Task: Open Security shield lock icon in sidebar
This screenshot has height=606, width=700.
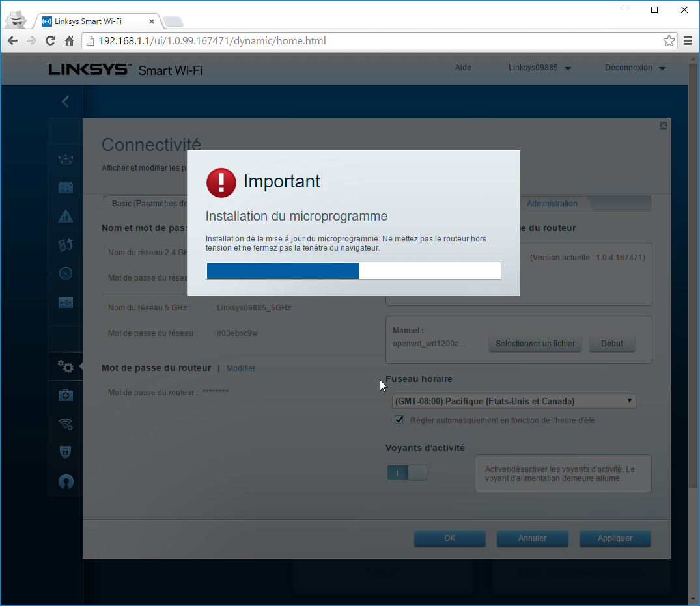Action: click(66, 452)
